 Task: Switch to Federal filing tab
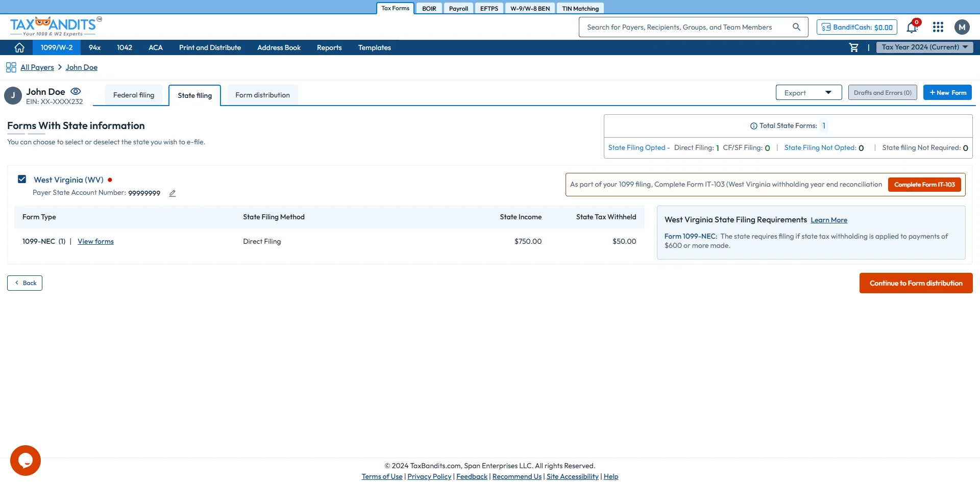[134, 95]
